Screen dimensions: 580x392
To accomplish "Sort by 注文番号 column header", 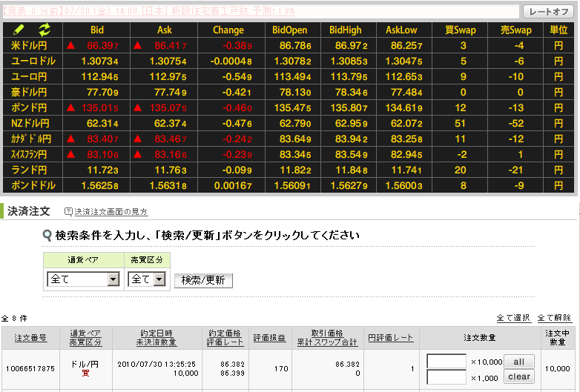I will coord(30,338).
